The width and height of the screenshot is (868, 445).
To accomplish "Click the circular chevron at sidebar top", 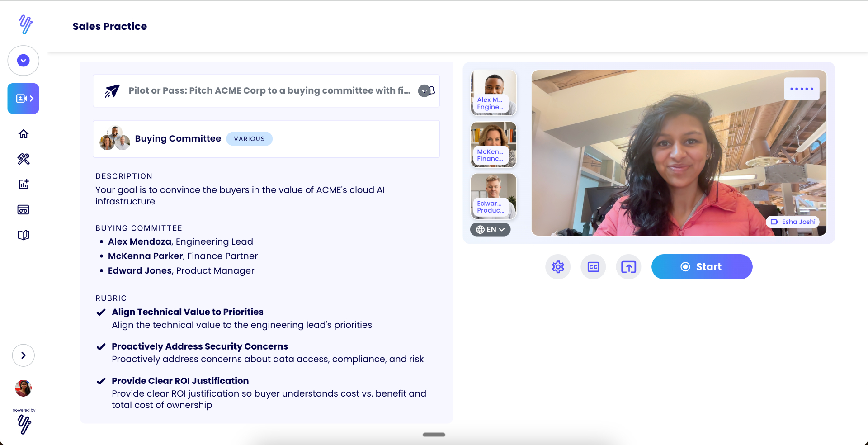I will coord(23,60).
